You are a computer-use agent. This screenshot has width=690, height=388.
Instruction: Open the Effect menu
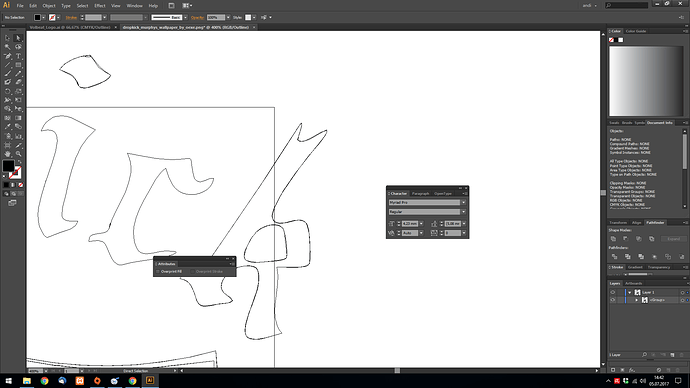click(x=100, y=6)
